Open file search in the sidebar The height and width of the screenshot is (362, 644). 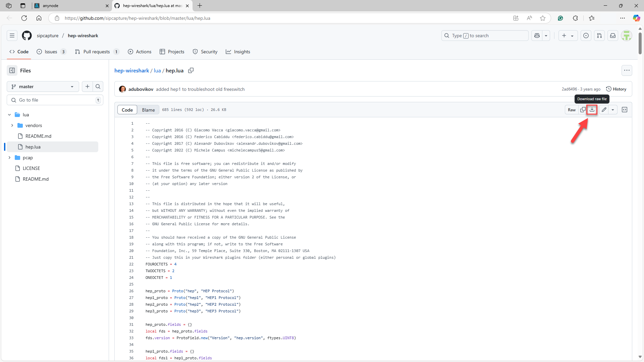pyautogui.click(x=98, y=86)
